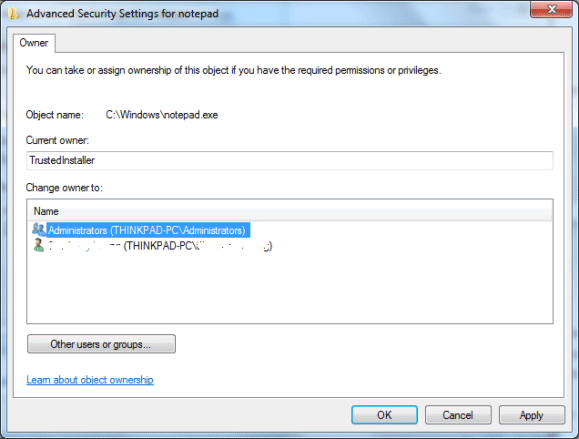Screen dimensions: 579x439
Task: Click empty area of owner list
Action: point(290,288)
